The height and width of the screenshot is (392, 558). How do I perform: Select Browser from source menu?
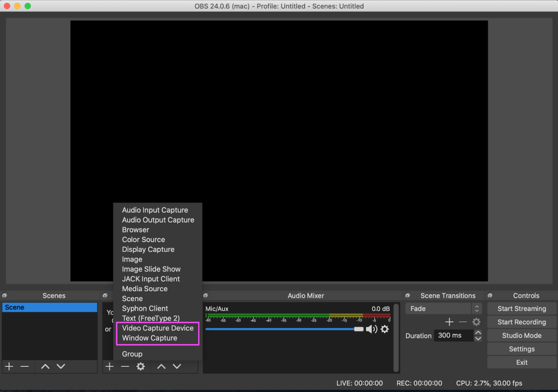pos(136,230)
